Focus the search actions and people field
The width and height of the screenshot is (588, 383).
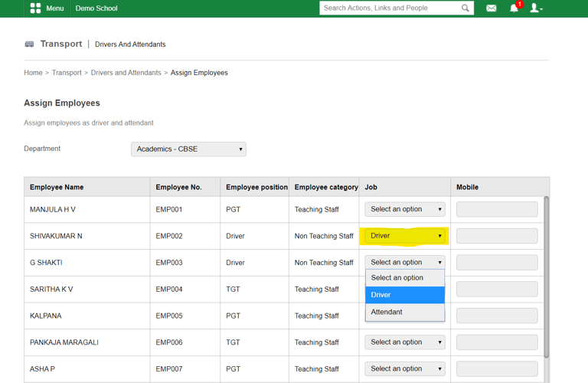(x=389, y=8)
